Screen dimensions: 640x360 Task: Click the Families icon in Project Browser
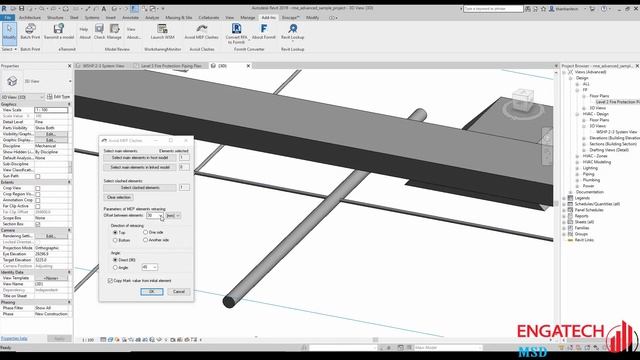click(x=571, y=228)
